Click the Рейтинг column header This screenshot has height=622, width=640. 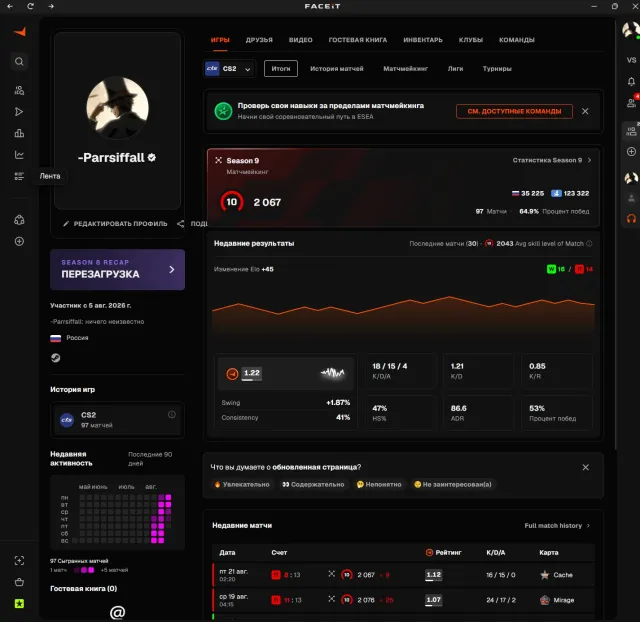pos(444,553)
